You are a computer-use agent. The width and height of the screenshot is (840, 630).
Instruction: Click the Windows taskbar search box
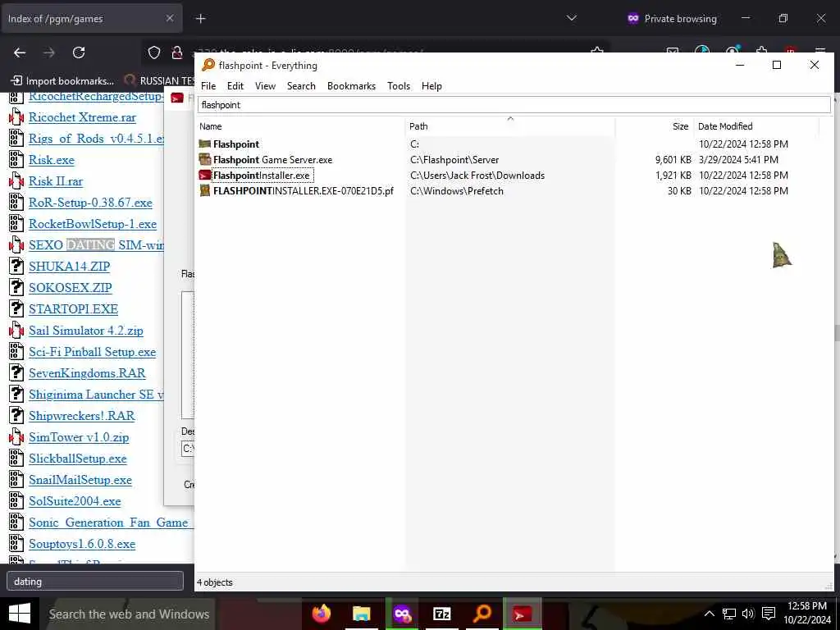click(129, 614)
